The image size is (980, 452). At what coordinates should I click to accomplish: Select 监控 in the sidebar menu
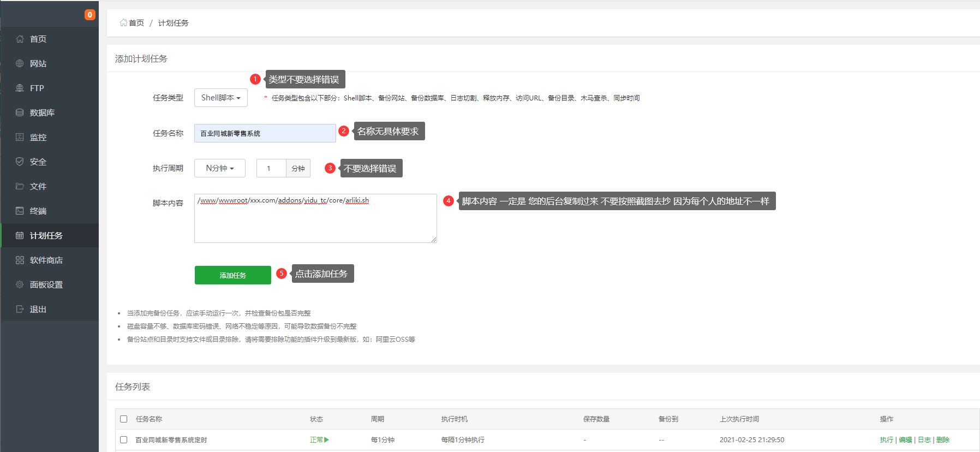(38, 137)
